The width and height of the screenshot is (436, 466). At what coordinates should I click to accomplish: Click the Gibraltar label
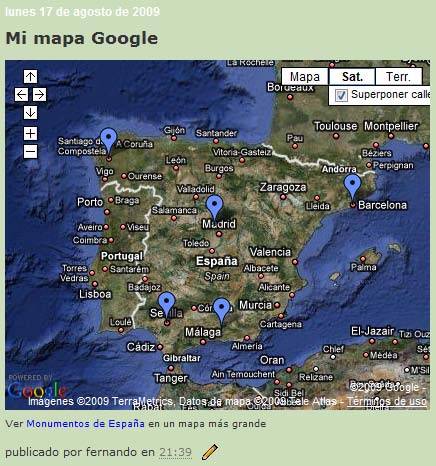(182, 358)
